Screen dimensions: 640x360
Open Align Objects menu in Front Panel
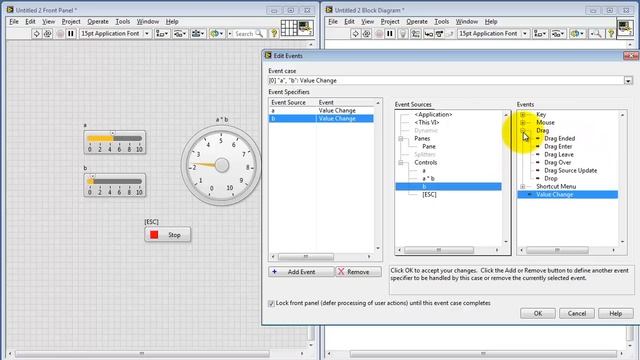point(162,33)
